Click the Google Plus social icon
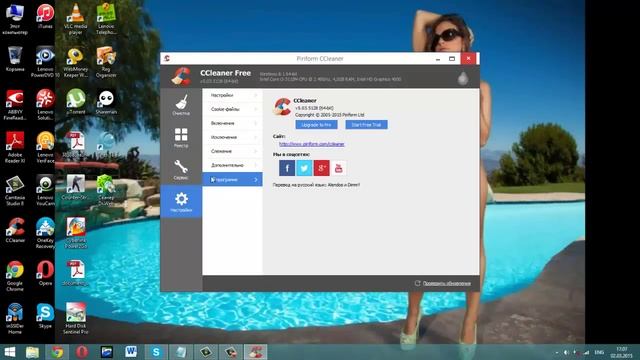Viewport: 640px width, 360px height. [321, 168]
